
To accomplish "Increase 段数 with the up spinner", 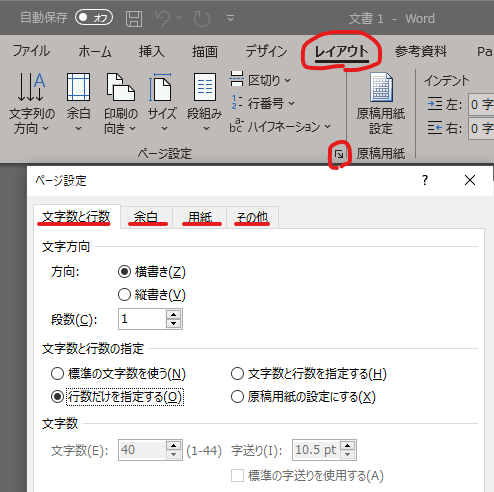I will [173, 314].
